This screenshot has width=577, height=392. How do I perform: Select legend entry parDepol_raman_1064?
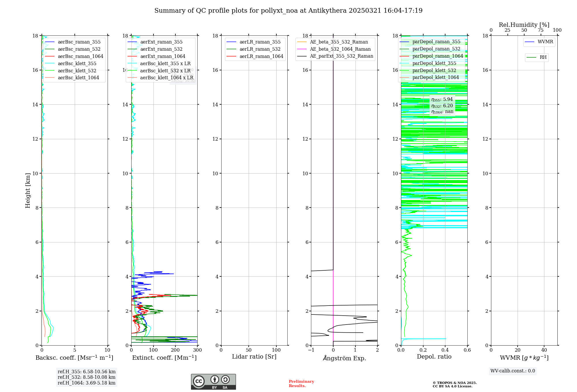[x=432, y=56]
